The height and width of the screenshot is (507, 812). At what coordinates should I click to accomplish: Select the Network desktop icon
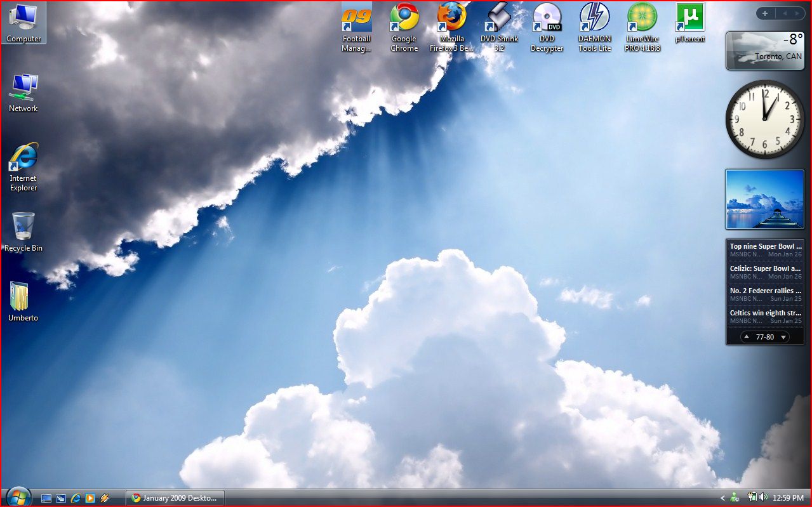pyautogui.click(x=23, y=93)
